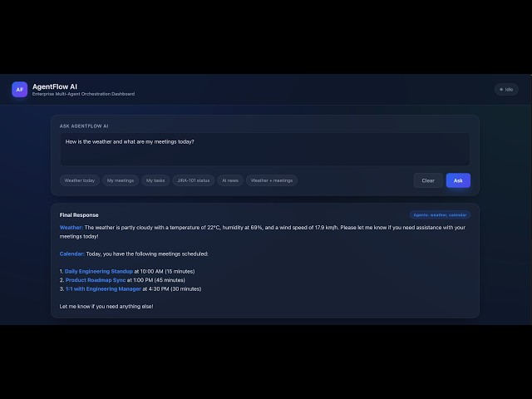
Task: Choose the 'Weather + meetings' suggestion chip
Action: tap(272, 180)
